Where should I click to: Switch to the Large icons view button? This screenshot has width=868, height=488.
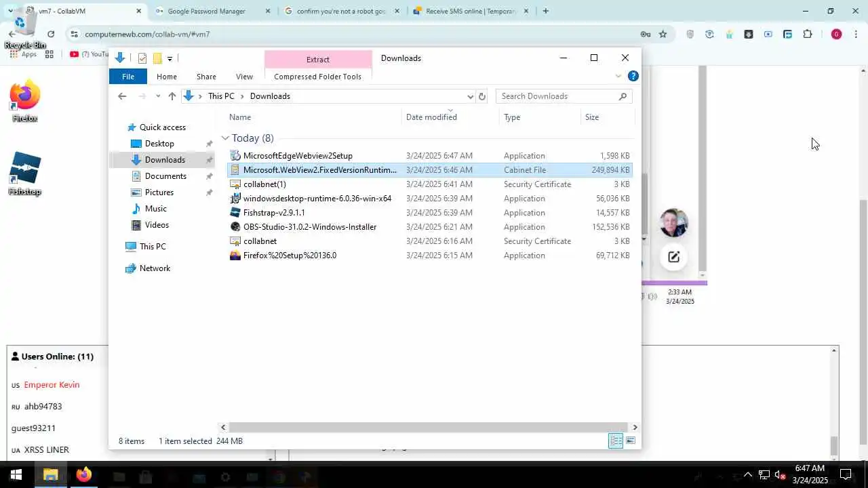pyautogui.click(x=631, y=441)
